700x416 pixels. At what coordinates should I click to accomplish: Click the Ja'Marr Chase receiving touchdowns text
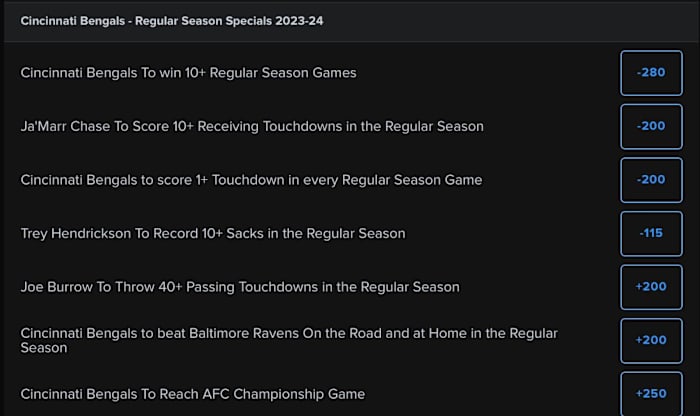[252, 127]
